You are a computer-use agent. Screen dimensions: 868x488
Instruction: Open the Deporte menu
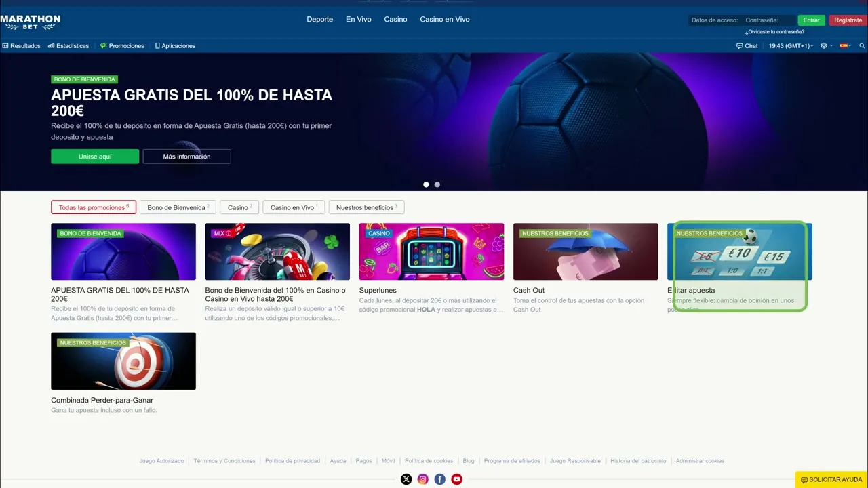pos(320,19)
